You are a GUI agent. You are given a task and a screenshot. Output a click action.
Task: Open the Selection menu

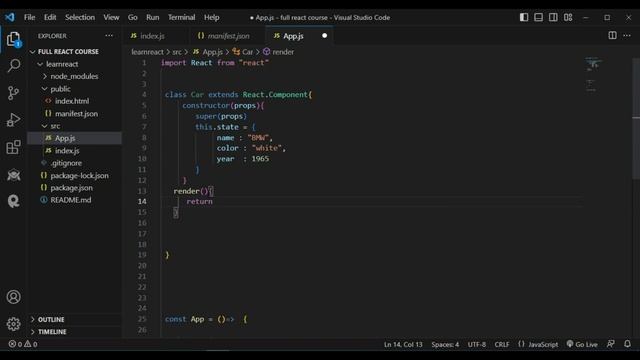pos(80,17)
